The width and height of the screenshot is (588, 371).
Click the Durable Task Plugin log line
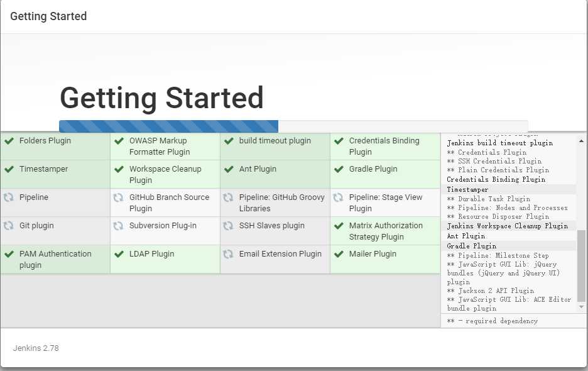point(489,199)
